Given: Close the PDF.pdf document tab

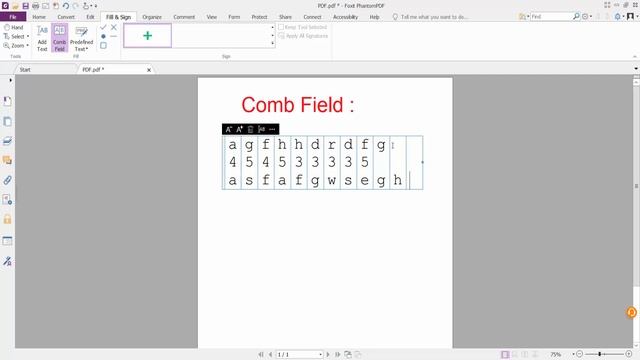Looking at the screenshot, I should coord(149,70).
